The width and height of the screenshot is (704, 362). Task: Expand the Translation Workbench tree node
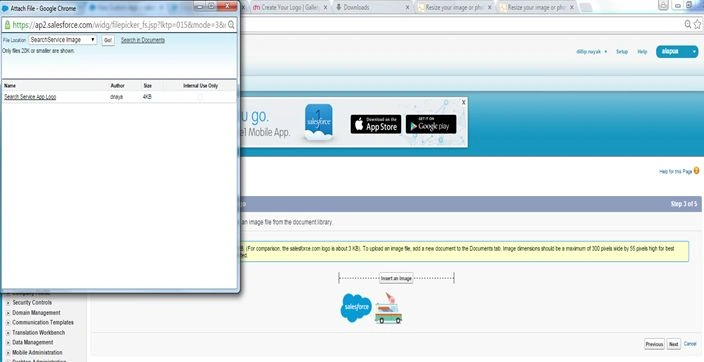[8, 333]
